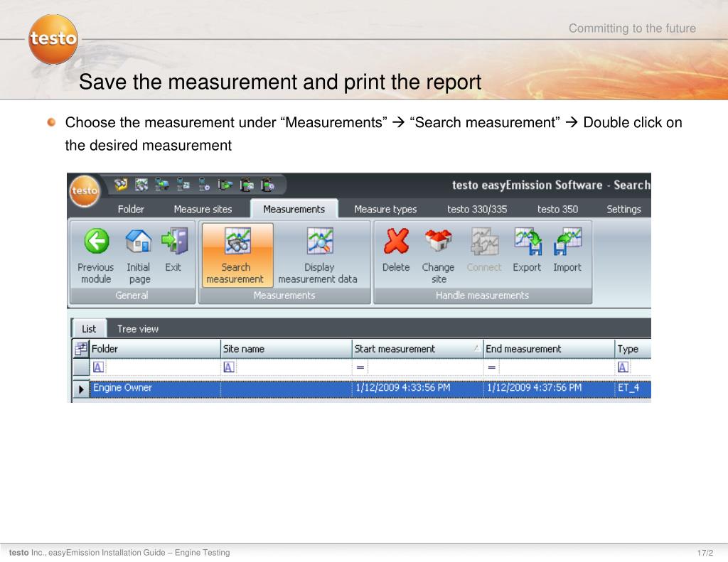Click quick-access yellow folder with binoculars icon
Screen dimensions: 728x562
(x=121, y=185)
